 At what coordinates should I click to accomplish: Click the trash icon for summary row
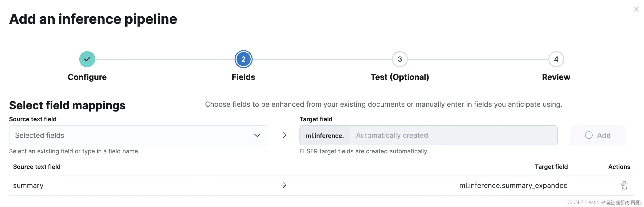click(624, 185)
